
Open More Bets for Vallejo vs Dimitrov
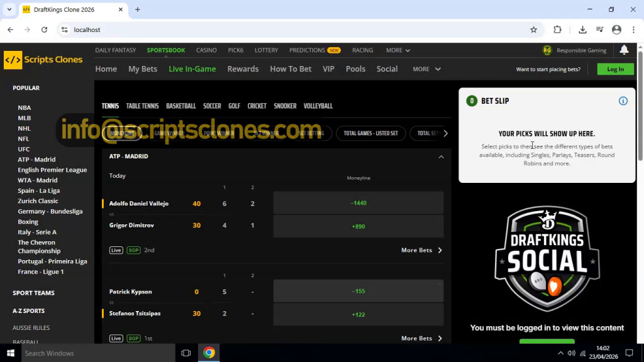point(422,250)
